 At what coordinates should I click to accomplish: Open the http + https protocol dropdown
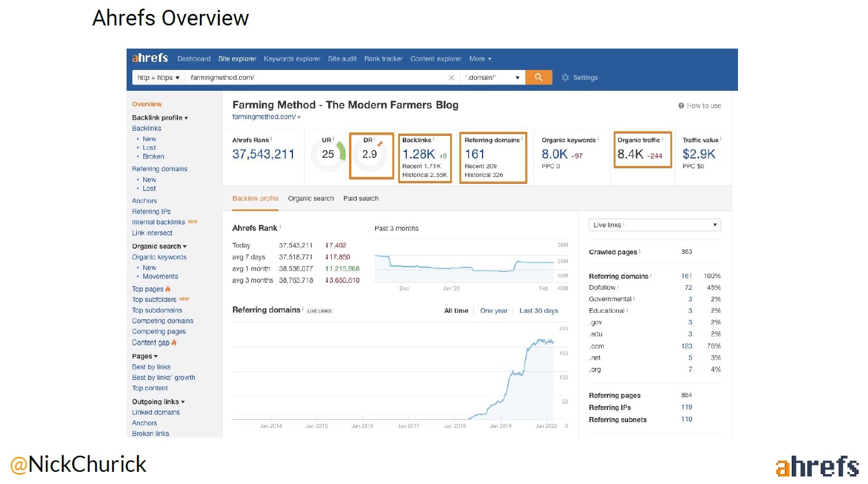pos(158,77)
